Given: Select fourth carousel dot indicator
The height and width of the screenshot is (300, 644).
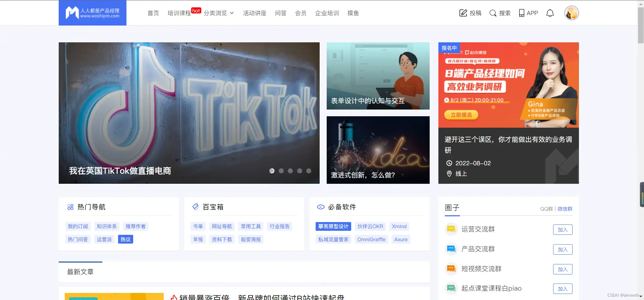Looking at the screenshot, I should [x=300, y=171].
